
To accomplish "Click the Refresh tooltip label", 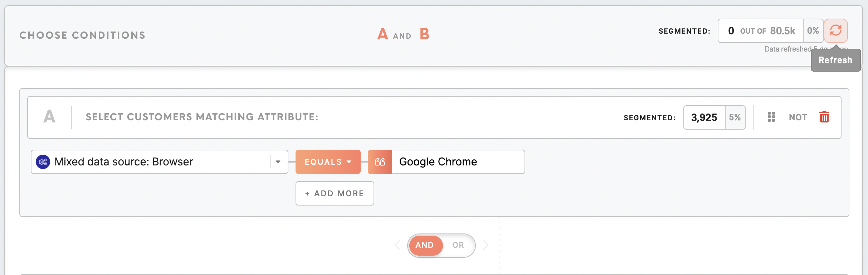I will point(835,60).
